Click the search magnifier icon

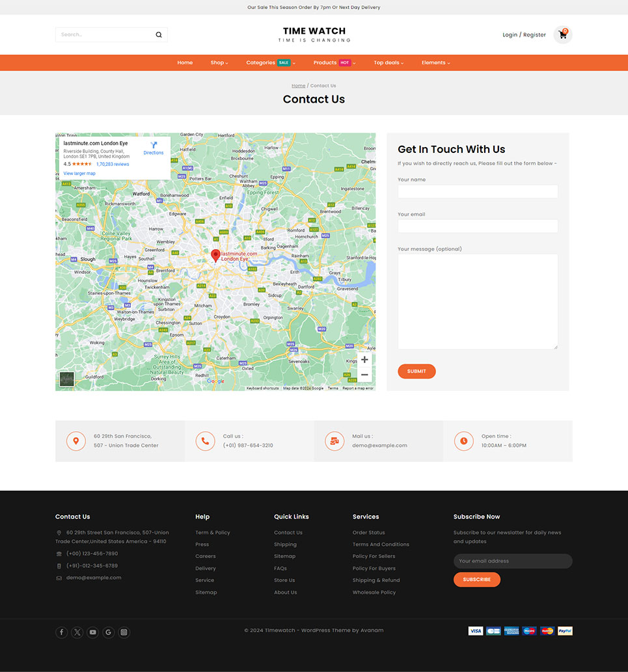click(158, 35)
